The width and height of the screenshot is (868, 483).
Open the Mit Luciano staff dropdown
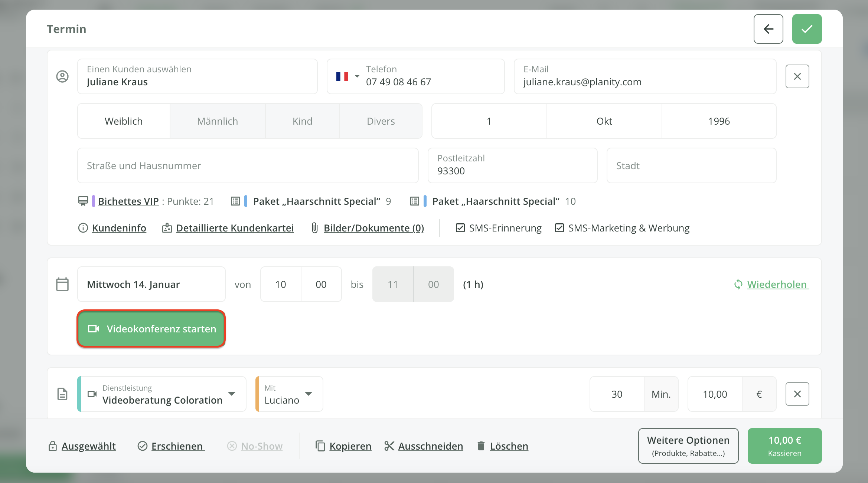[308, 394]
